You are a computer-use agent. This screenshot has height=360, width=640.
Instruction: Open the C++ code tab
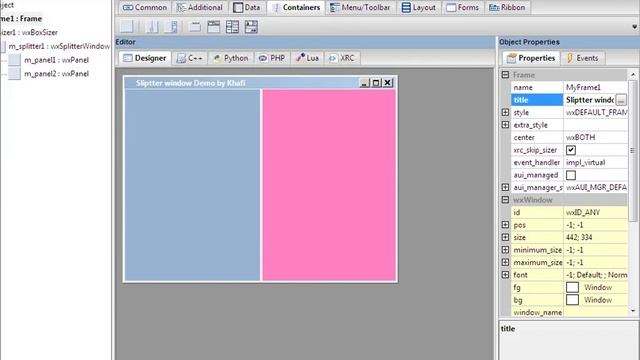click(189, 58)
